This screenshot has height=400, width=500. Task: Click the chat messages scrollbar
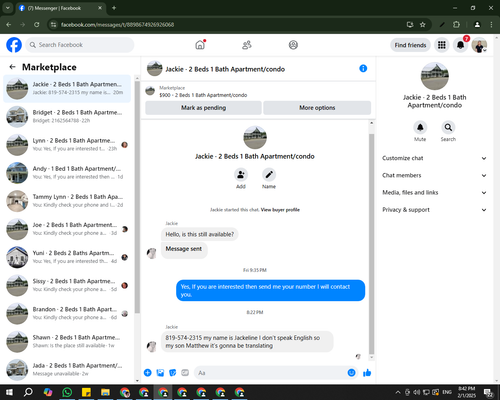[372, 244]
